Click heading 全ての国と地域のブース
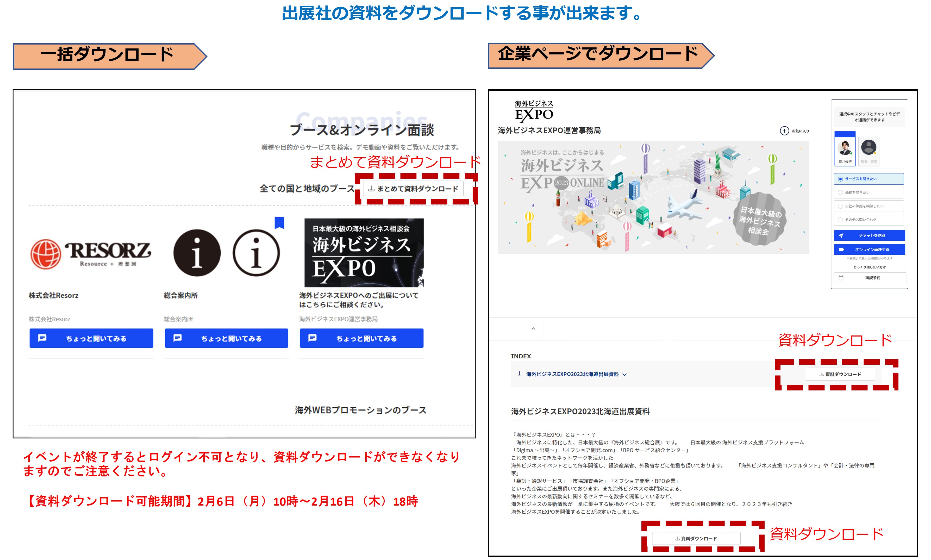This screenshot has height=560, width=931. click(307, 188)
